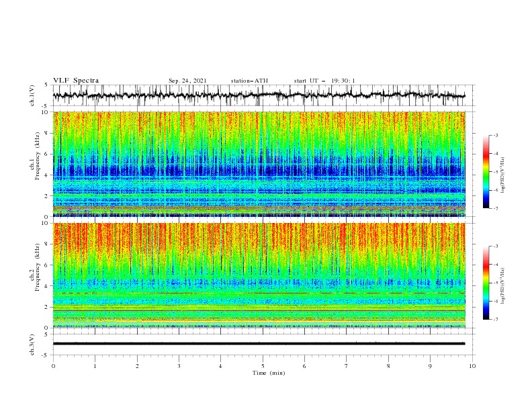532x411 pixels.
Task: Click the "ch.3(V)" axis label
Action: click(32, 345)
